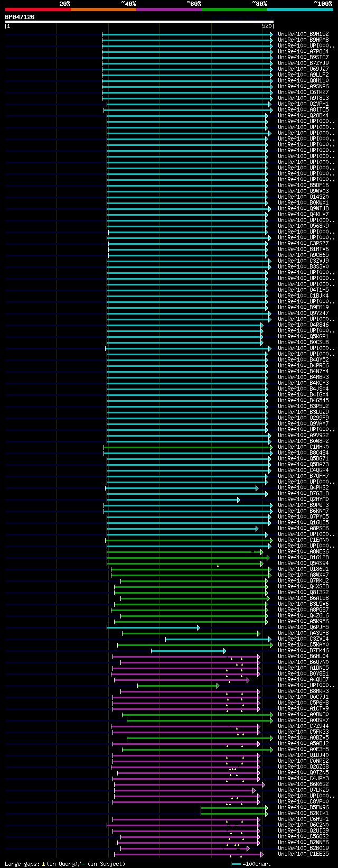Open hit UniRef100_B9HRA8
338x868 pixels.
(303, 40)
